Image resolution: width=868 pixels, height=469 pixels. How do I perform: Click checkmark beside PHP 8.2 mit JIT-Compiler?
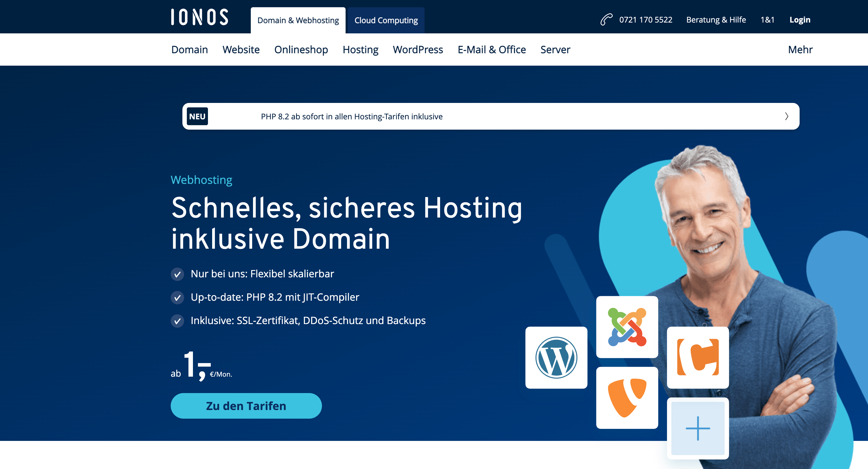point(177,297)
